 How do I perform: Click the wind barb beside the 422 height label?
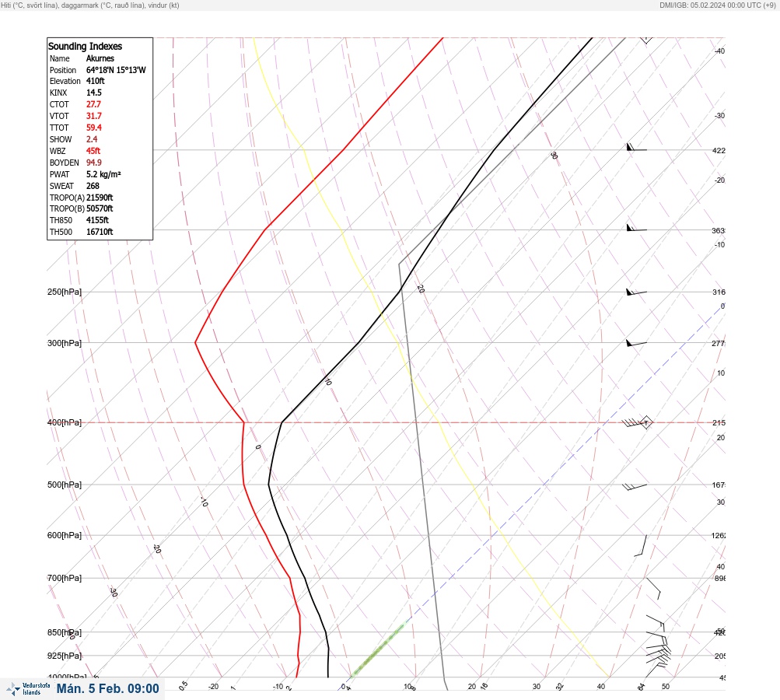636,147
